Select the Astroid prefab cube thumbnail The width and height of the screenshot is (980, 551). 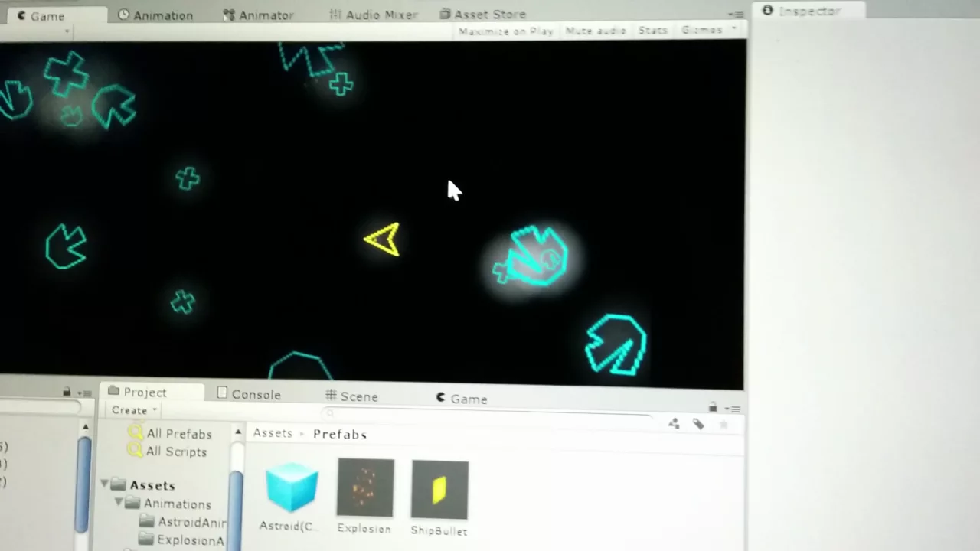(x=292, y=487)
